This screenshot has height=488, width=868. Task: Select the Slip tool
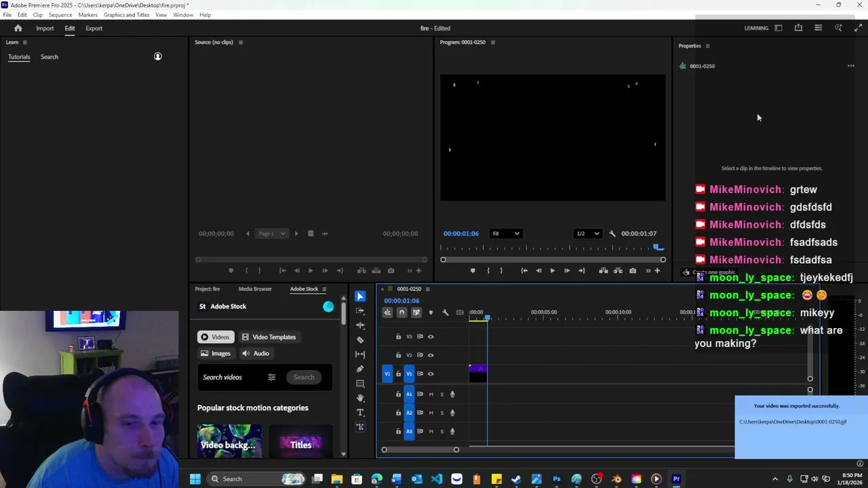click(360, 354)
